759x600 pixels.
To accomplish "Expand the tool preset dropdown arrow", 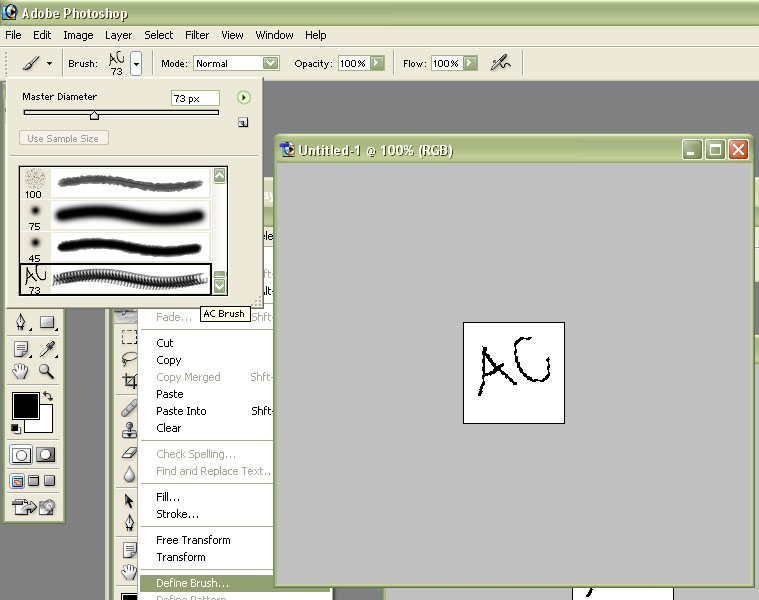I will (x=49, y=63).
